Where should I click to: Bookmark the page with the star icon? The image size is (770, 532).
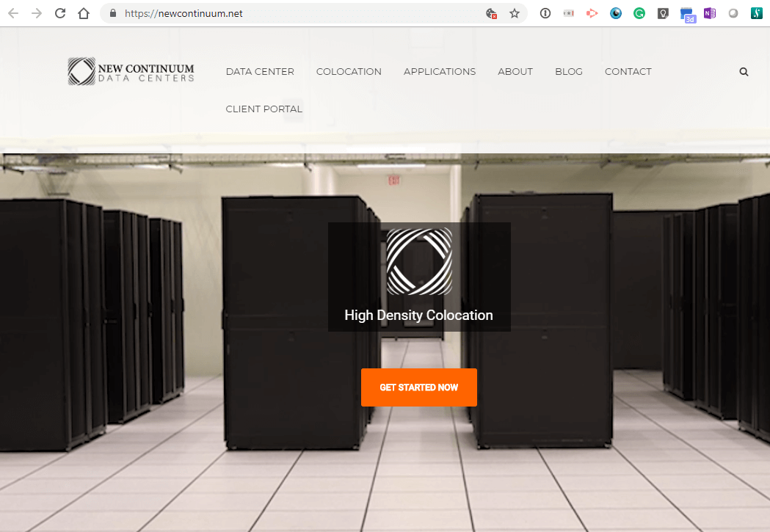tap(514, 13)
